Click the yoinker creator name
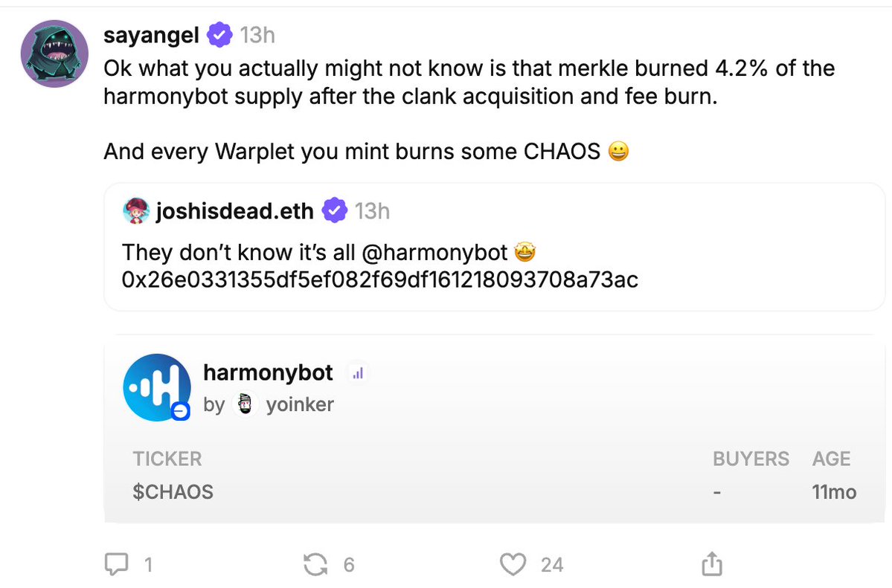The height and width of the screenshot is (588, 892). (300, 404)
